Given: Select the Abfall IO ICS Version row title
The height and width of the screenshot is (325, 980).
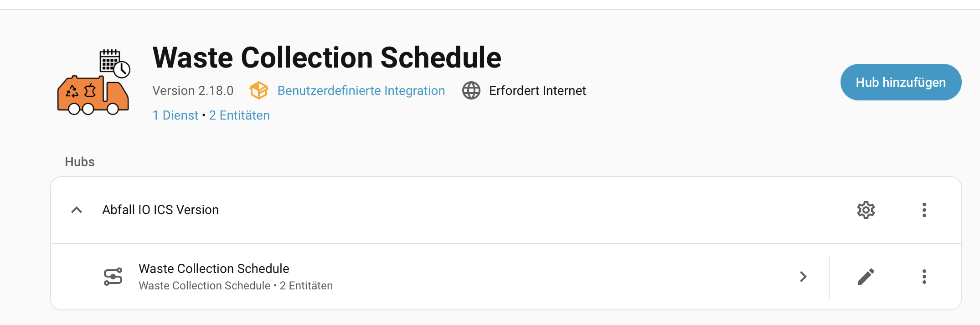Looking at the screenshot, I should (x=160, y=210).
